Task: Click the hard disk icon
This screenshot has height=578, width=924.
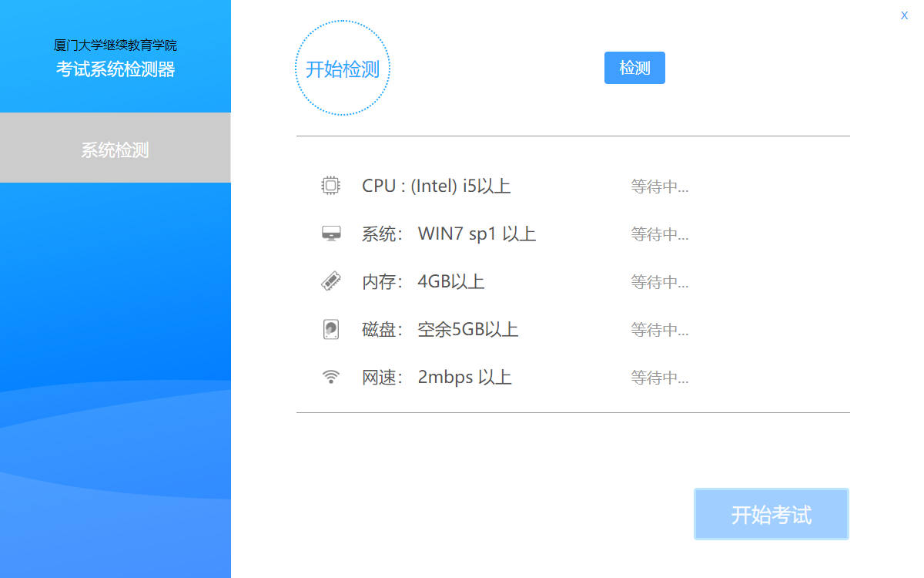Action: point(330,329)
